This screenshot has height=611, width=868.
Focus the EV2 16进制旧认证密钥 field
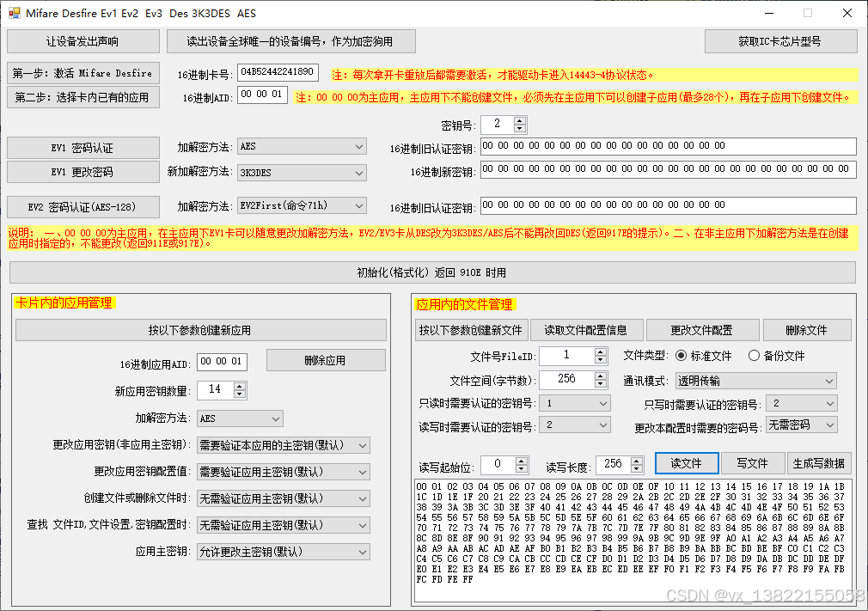click(x=668, y=205)
